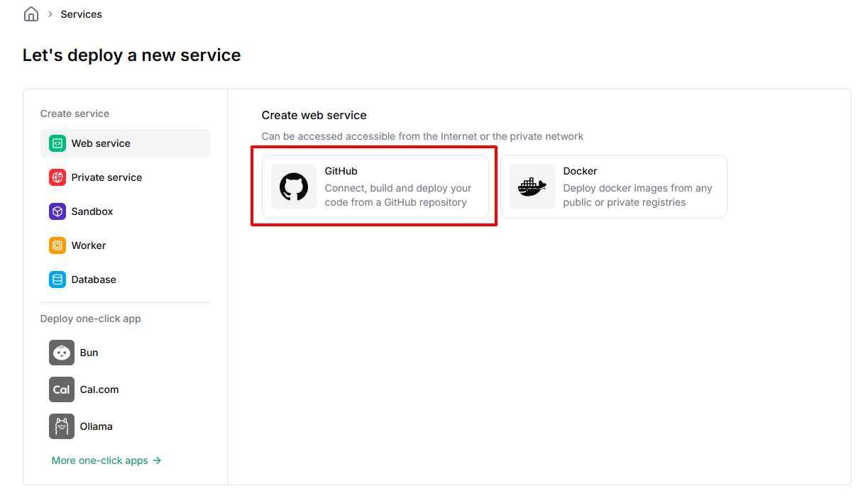Choose the Sandbox label in sidebar
868x498 pixels.
[92, 211]
